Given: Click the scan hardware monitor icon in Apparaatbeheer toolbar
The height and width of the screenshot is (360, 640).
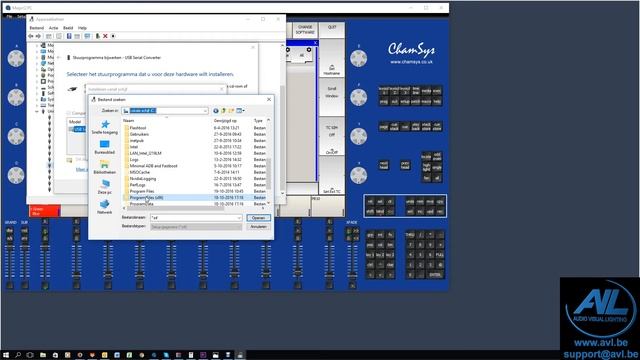Looking at the screenshot, I should 87,36.
